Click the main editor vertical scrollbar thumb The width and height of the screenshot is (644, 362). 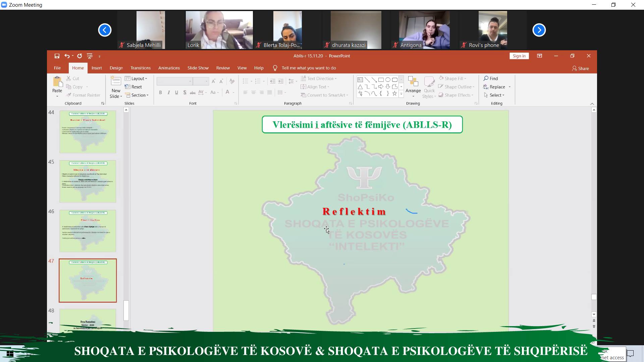tap(594, 297)
